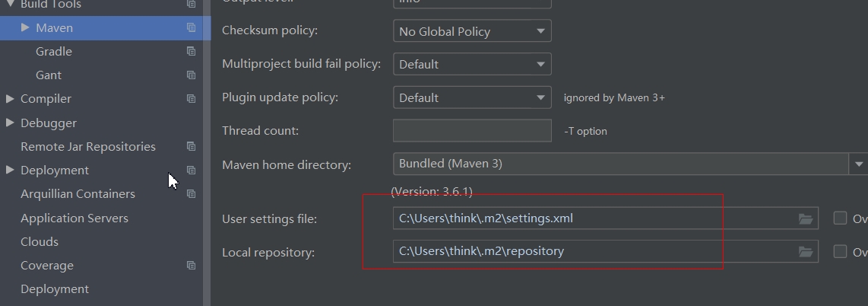Open Multiproject build fail policy dropdown
Viewport: 868px width, 306px height.
[x=472, y=64]
